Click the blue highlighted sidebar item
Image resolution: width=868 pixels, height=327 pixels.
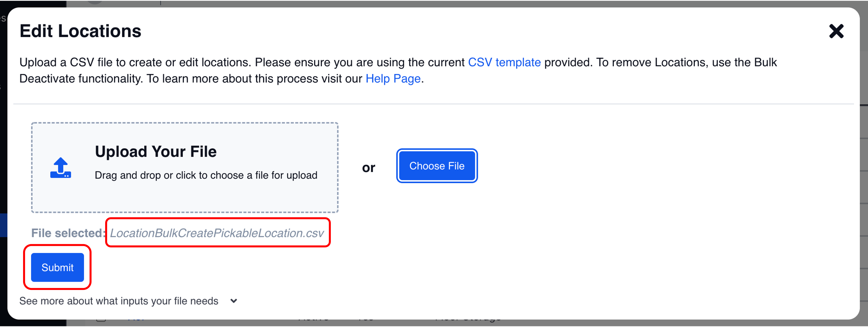tap(3, 225)
